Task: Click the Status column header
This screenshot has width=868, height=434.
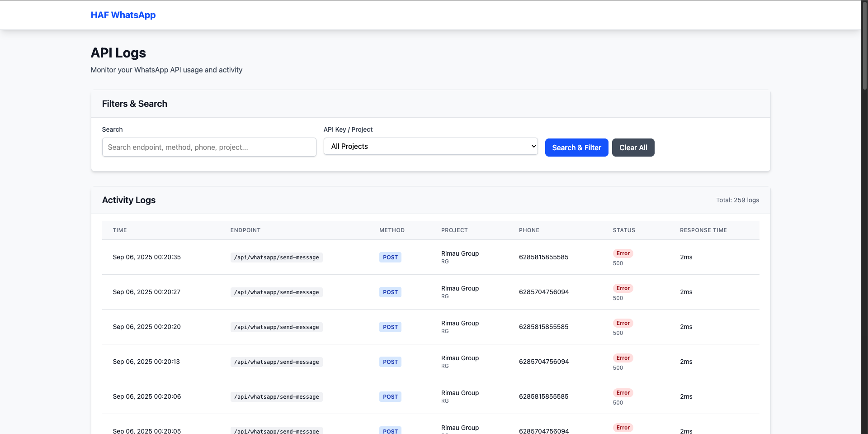Action: [624, 230]
